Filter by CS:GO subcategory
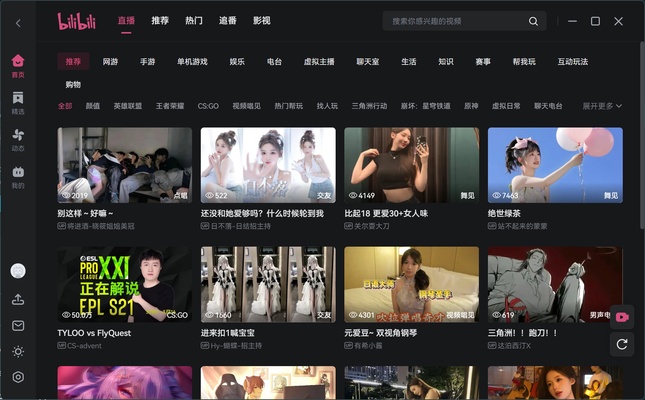The height and width of the screenshot is (400, 645). coord(208,106)
